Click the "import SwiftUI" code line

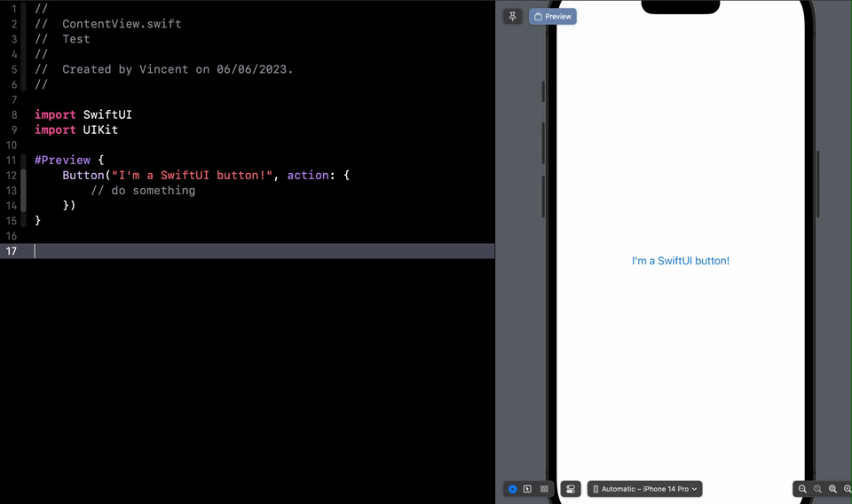point(83,114)
